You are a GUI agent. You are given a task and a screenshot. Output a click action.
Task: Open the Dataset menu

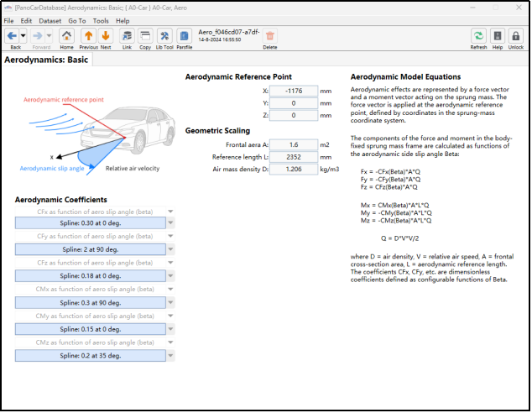point(50,21)
